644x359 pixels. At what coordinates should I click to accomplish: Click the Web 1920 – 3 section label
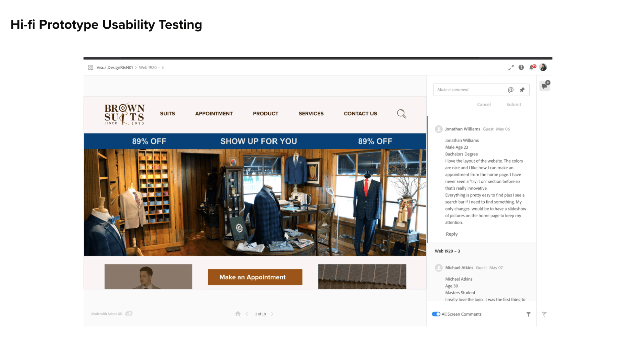coord(447,251)
